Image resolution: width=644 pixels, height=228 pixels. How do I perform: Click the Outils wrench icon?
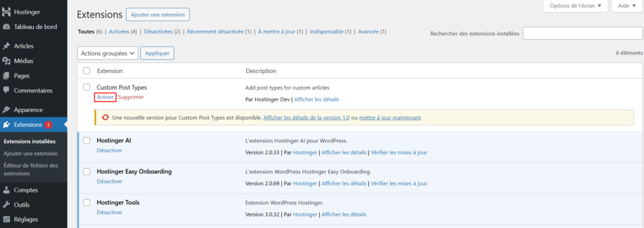[6, 205]
